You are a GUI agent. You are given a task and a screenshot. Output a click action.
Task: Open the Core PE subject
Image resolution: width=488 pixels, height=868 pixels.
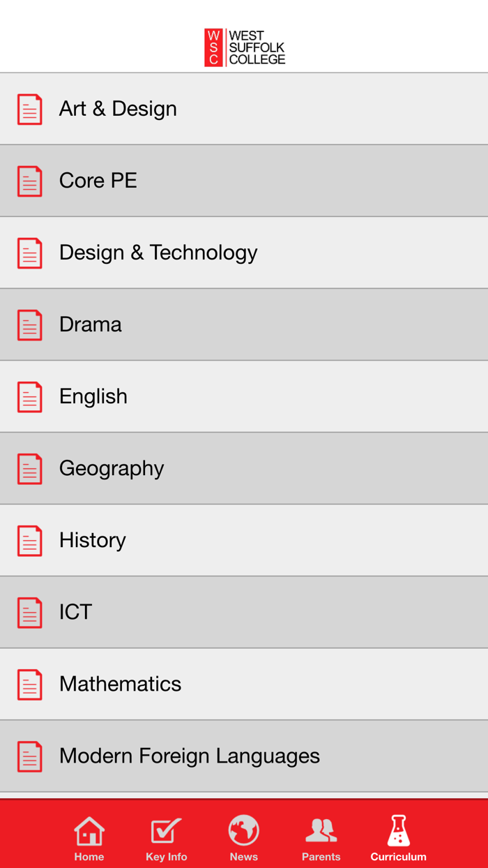pos(98,181)
